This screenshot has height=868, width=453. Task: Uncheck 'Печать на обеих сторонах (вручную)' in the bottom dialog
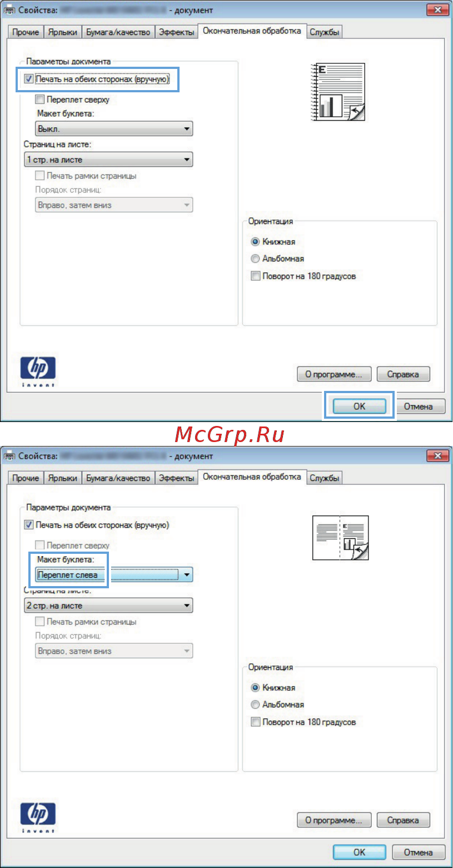29,525
